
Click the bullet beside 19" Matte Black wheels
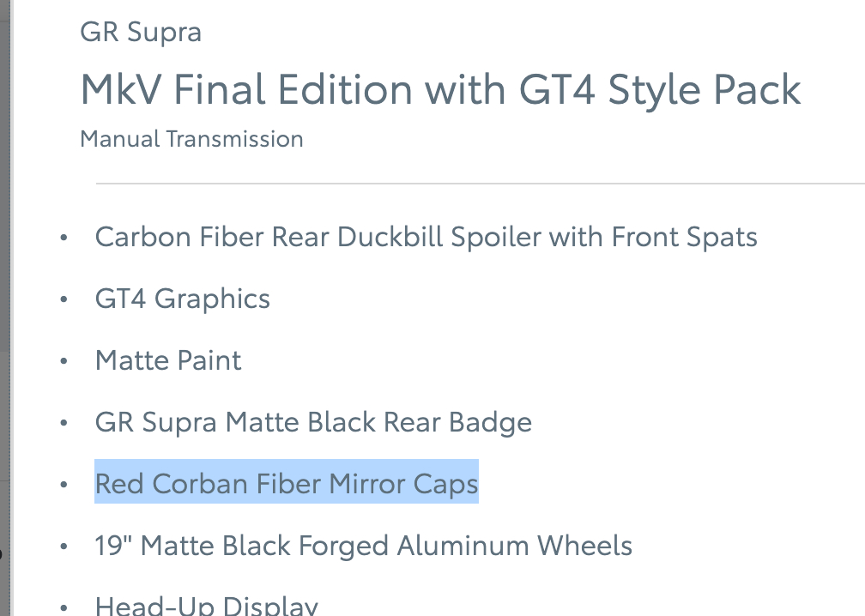tap(64, 547)
